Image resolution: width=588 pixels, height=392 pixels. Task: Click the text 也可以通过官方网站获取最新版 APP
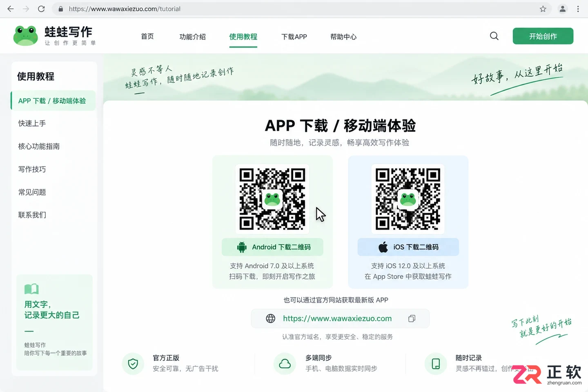click(336, 300)
